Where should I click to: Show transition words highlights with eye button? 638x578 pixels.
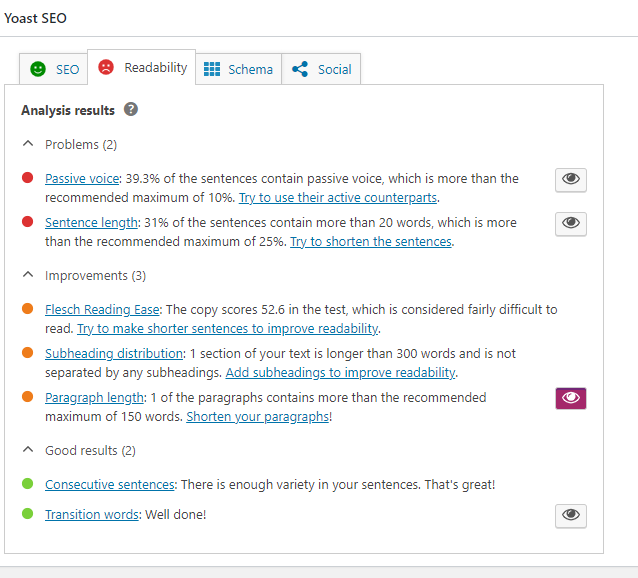[571, 515]
